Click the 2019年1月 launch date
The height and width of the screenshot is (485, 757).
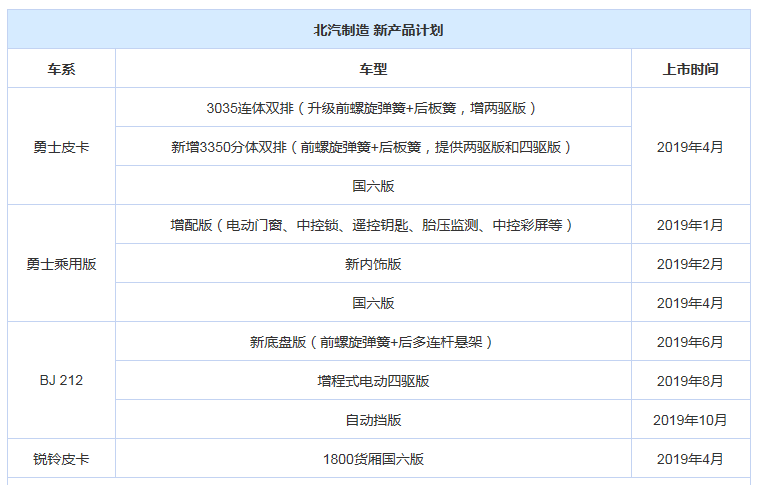(690, 225)
